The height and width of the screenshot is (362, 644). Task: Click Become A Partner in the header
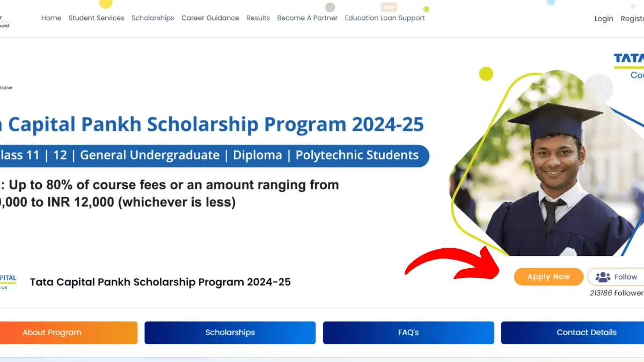pos(307,18)
